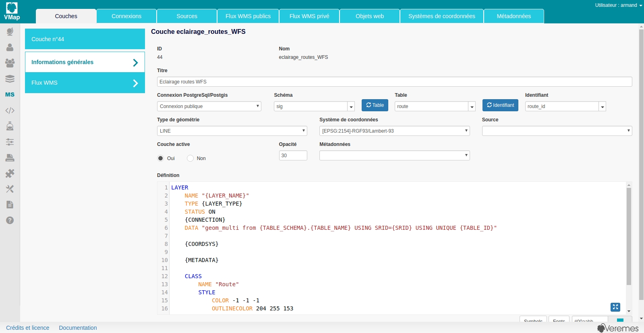Select Oui for Couche active
Image resolution: width=644 pixels, height=333 pixels.
160,158
